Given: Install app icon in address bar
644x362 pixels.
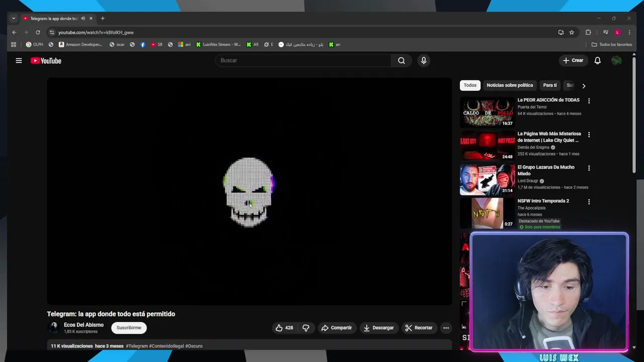Looking at the screenshot, I should click(561, 32).
